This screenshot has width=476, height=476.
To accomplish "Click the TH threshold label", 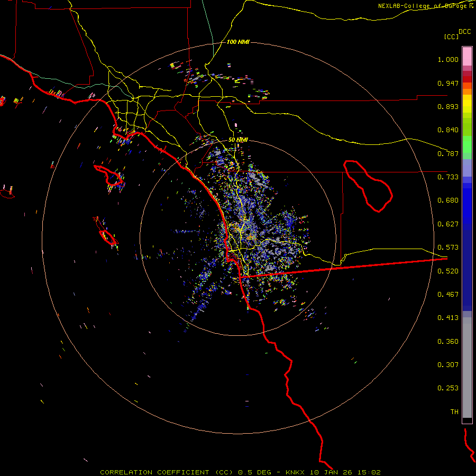I will 454,412.
